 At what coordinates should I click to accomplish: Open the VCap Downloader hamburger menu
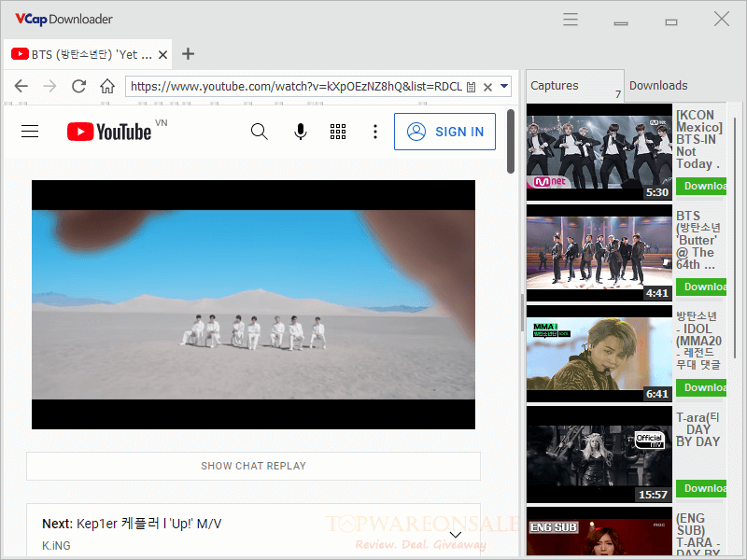pos(571,20)
